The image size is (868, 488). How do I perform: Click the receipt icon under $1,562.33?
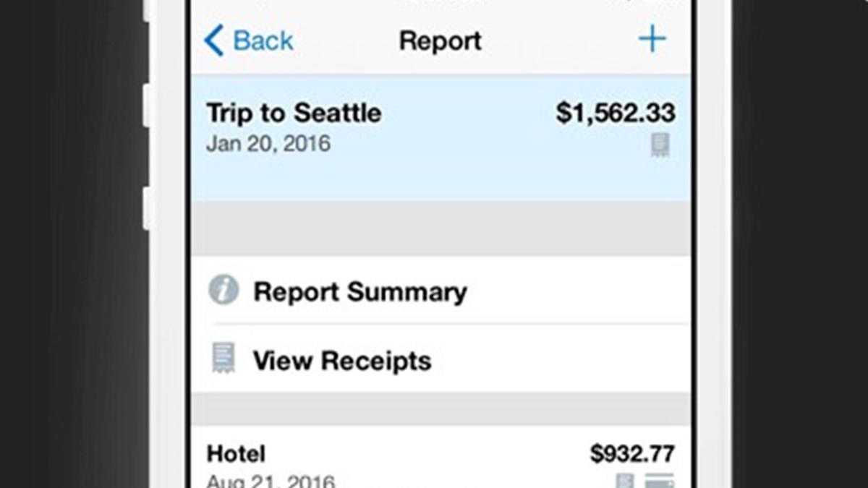660,145
